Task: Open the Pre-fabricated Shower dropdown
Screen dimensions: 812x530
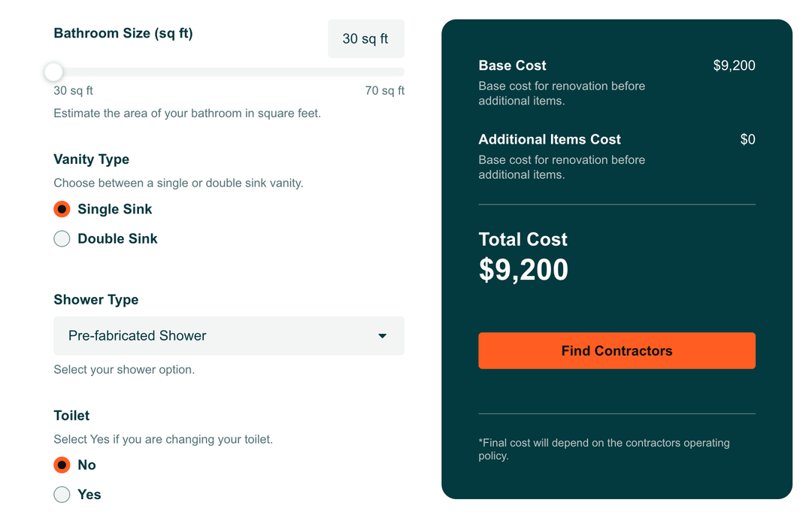Action: 218,335
